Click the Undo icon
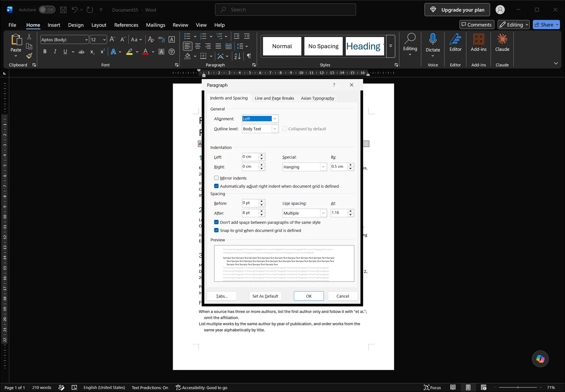The width and height of the screenshot is (565, 392). coord(74,10)
